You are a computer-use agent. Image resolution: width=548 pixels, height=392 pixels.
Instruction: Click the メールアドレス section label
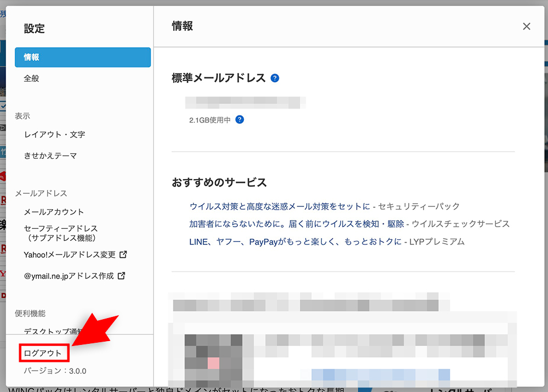[41, 193]
